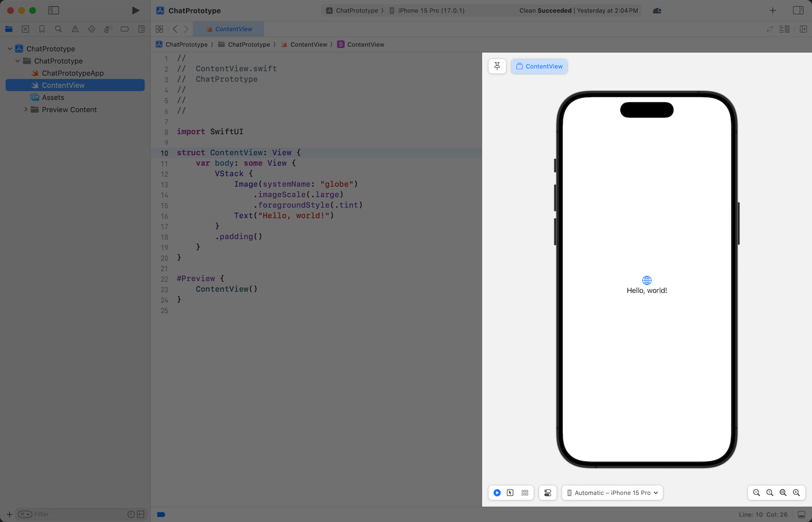Click the Run (play) button in toolbar
The width and height of the screenshot is (812, 522).
[135, 10]
